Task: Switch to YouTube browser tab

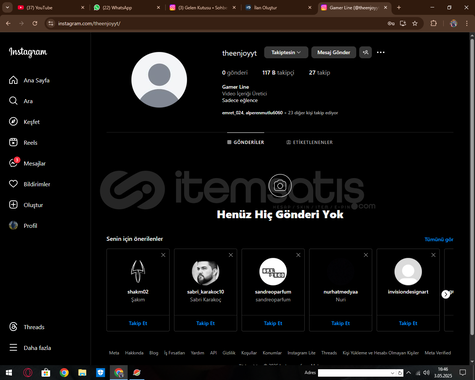Action: pyautogui.click(x=51, y=7)
